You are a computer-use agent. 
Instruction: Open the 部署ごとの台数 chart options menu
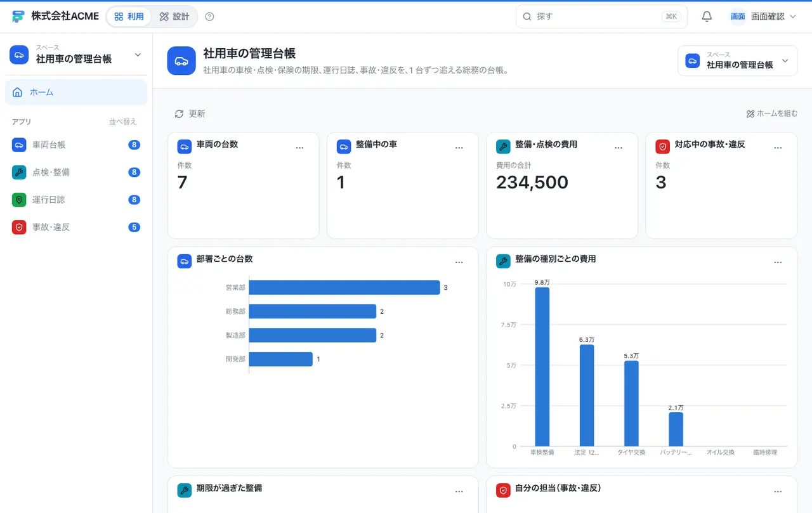pyautogui.click(x=459, y=262)
